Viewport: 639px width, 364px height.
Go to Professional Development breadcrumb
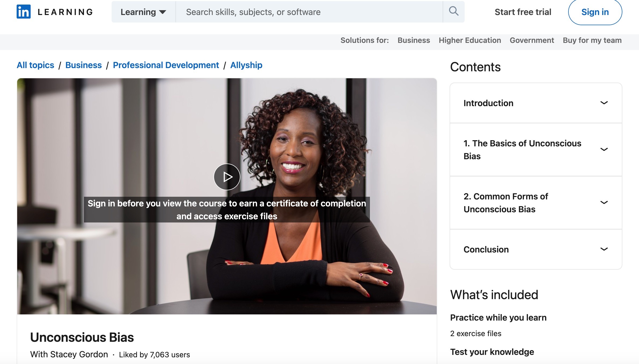point(166,65)
